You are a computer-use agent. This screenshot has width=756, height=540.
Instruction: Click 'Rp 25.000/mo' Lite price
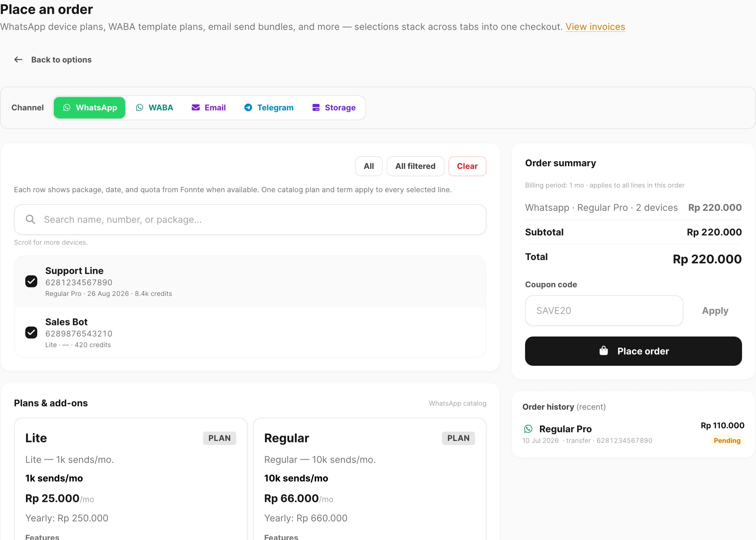(60, 498)
